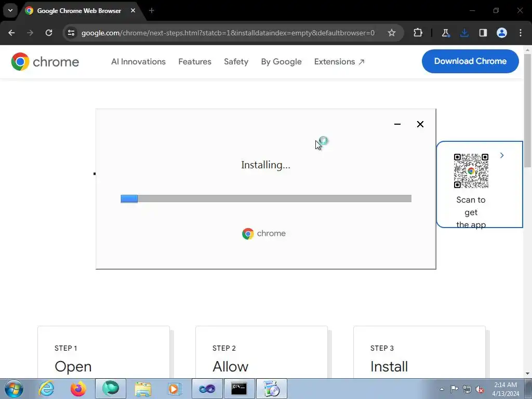Close the Installing dialog with X
Image resolution: width=532 pixels, height=399 pixels.
pos(420,124)
